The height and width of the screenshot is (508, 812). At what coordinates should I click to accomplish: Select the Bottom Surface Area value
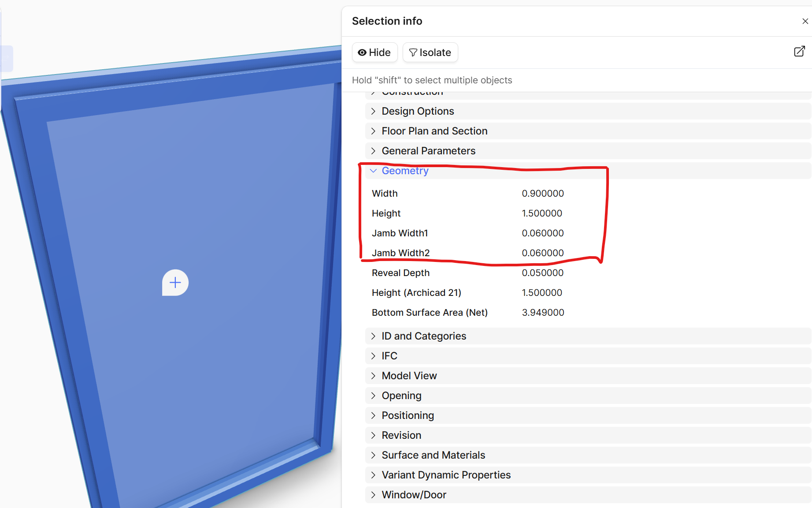click(x=543, y=313)
